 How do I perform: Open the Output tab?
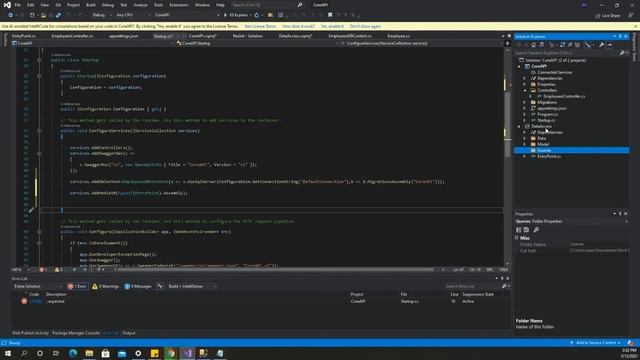point(129,333)
